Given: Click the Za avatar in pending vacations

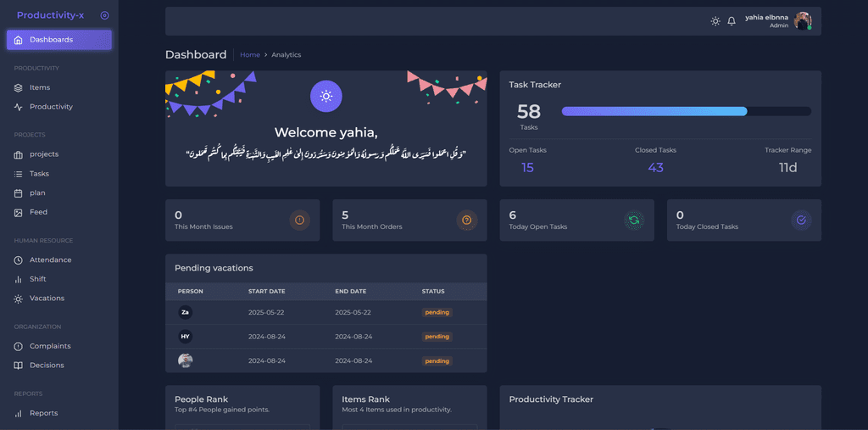Looking at the screenshot, I should (x=186, y=312).
